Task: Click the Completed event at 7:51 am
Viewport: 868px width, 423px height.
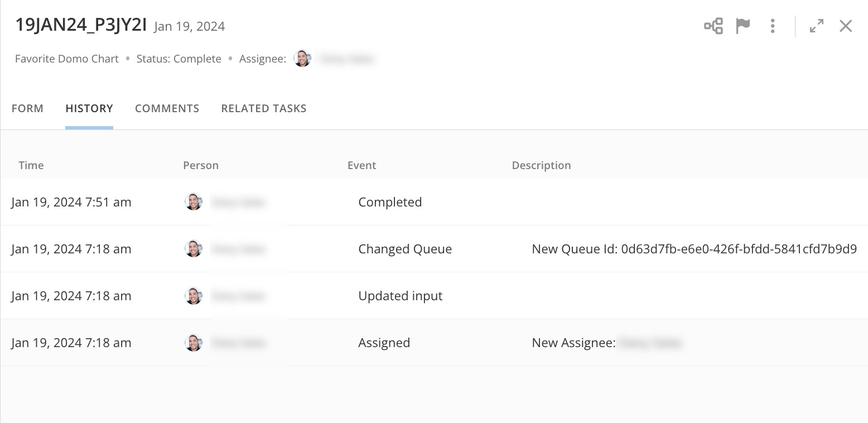Action: pos(390,202)
